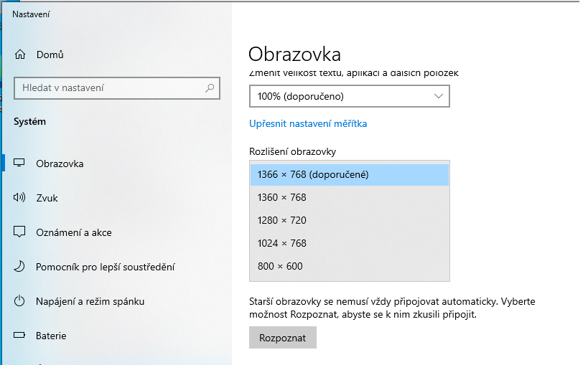Click the Baterie battery icon
This screenshot has width=588, height=365.
pos(20,336)
